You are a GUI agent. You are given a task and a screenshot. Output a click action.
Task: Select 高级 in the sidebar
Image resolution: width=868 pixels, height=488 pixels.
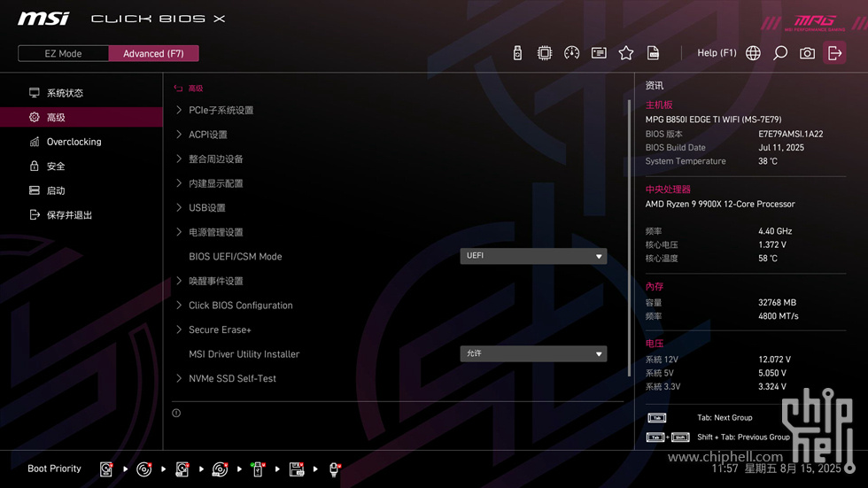[81, 117]
